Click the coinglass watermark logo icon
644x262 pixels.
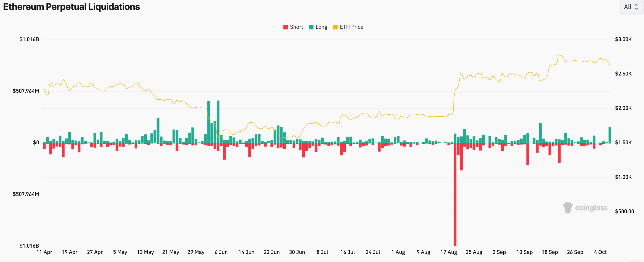point(568,208)
